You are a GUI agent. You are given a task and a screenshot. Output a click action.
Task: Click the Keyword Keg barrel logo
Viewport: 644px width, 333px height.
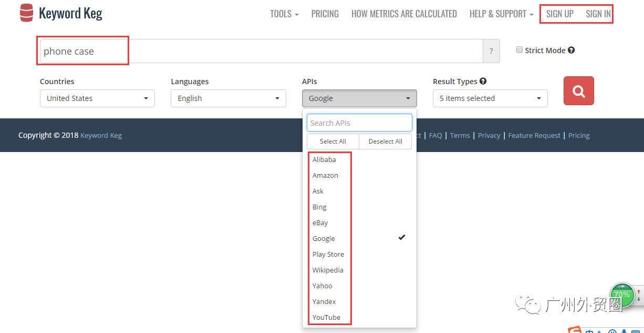click(x=26, y=13)
